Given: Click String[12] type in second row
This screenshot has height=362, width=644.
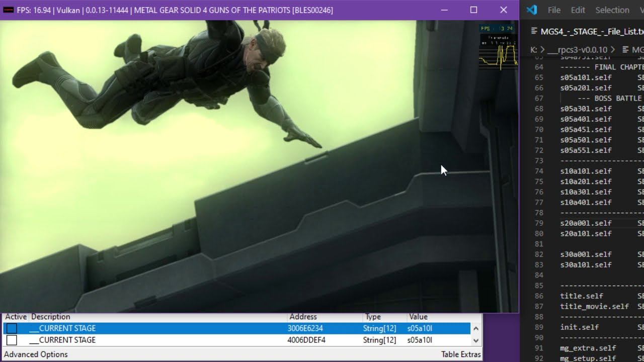Looking at the screenshot, I should coord(380,340).
